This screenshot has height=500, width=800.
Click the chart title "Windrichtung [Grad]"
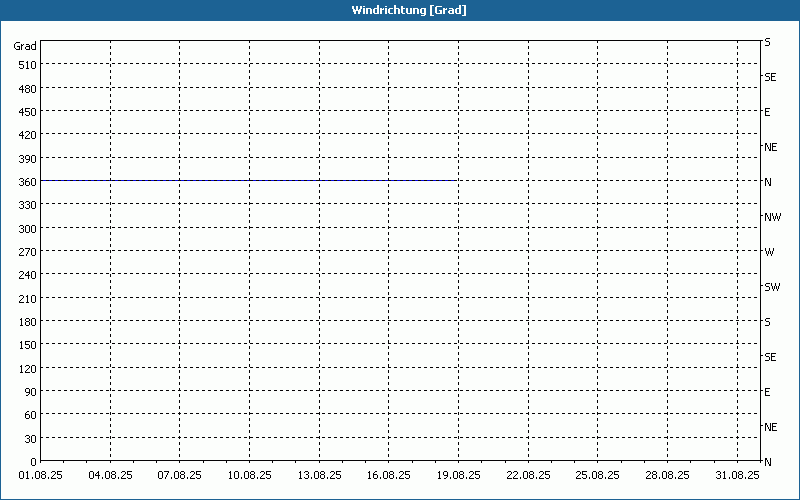pyautogui.click(x=409, y=10)
